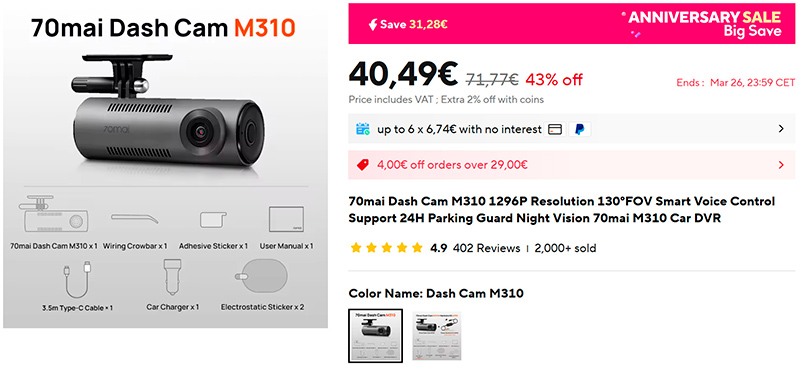Click the 70mai Dash Cam M310 product title
800x368 pixels.
(562, 210)
